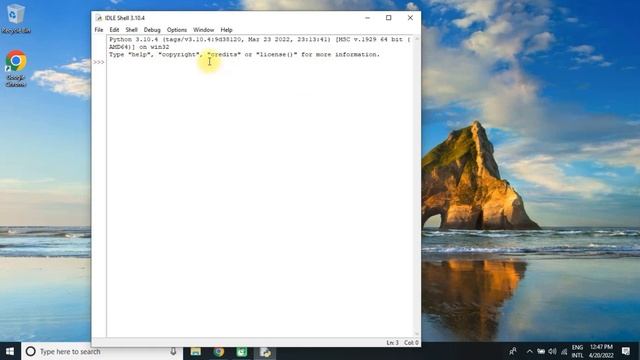Screen dimensions: 640x360
Task: Click the ENG INTL language indicator
Action: (577, 351)
